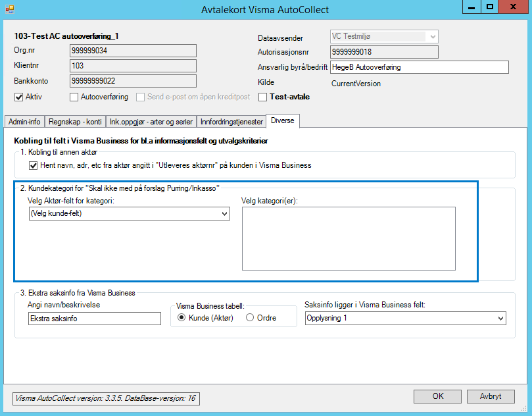Click the Klientnr field showing 103
532x416 pixels.
click(133, 66)
